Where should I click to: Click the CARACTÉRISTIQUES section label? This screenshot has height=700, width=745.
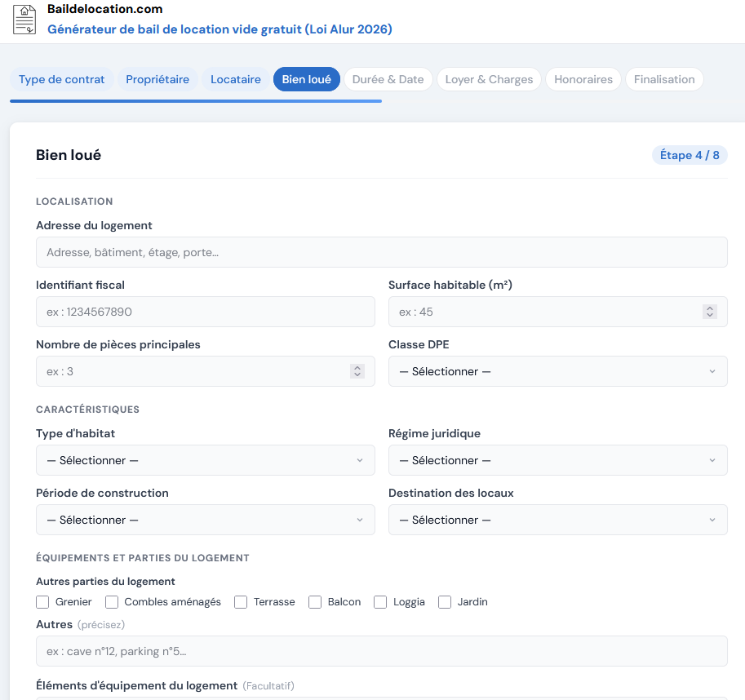pyautogui.click(x=88, y=410)
